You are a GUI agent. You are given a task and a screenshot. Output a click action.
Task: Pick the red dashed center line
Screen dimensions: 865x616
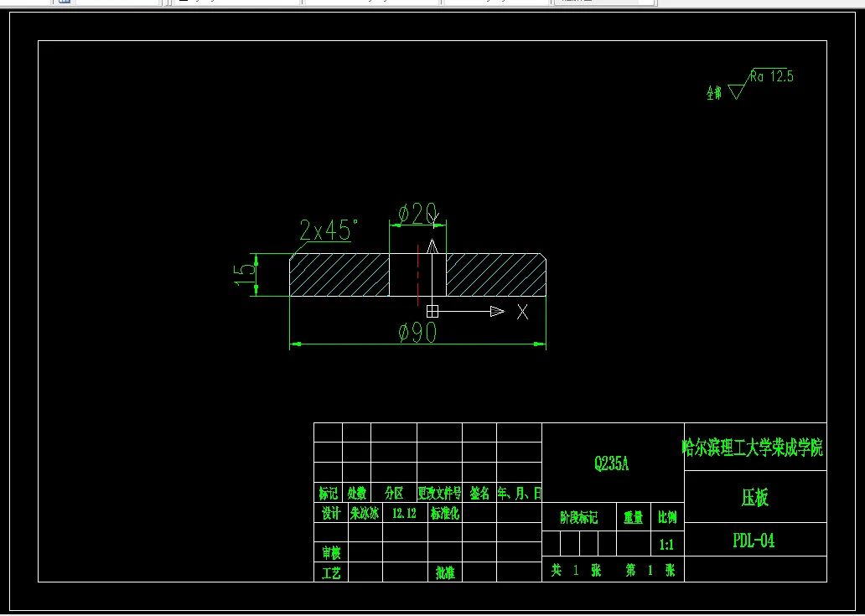(418, 275)
